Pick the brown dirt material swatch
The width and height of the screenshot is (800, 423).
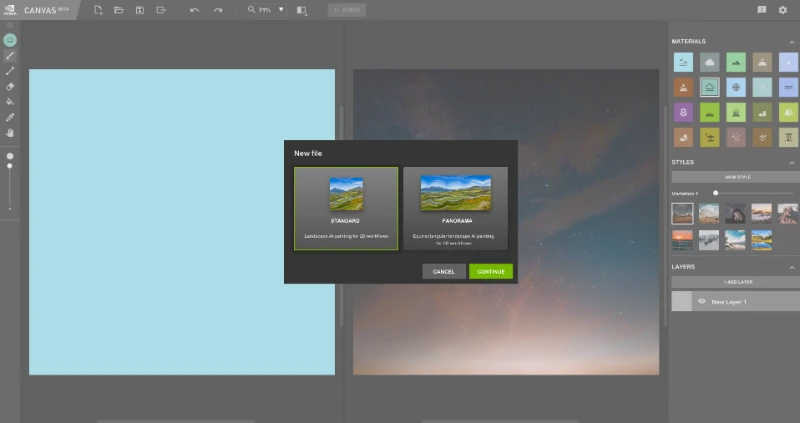[x=683, y=87]
